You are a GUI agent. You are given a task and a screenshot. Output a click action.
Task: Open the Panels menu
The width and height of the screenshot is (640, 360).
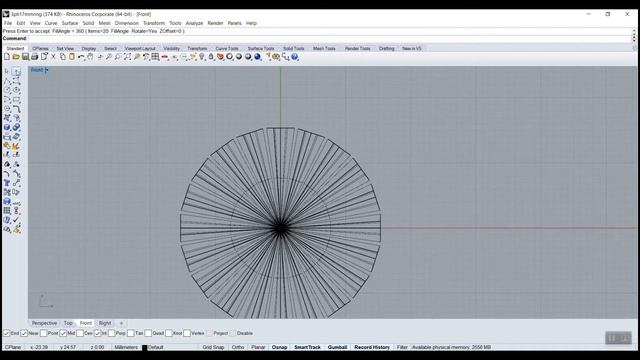235,23
